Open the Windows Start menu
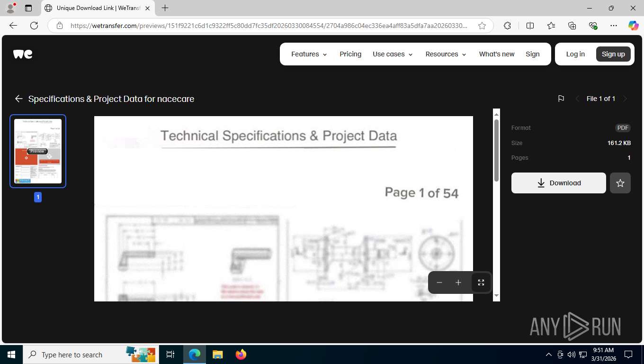The height and width of the screenshot is (364, 644). tap(11, 355)
